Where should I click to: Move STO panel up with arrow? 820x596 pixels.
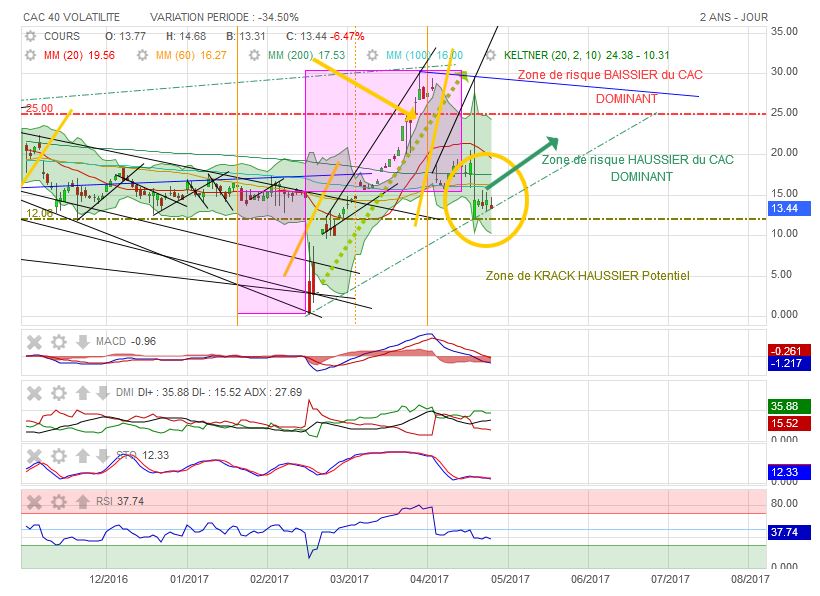(x=83, y=456)
